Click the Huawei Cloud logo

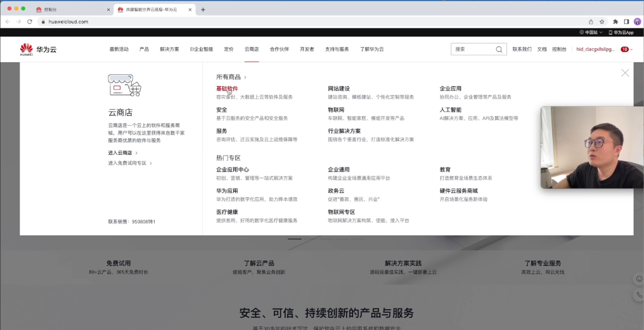click(38, 49)
